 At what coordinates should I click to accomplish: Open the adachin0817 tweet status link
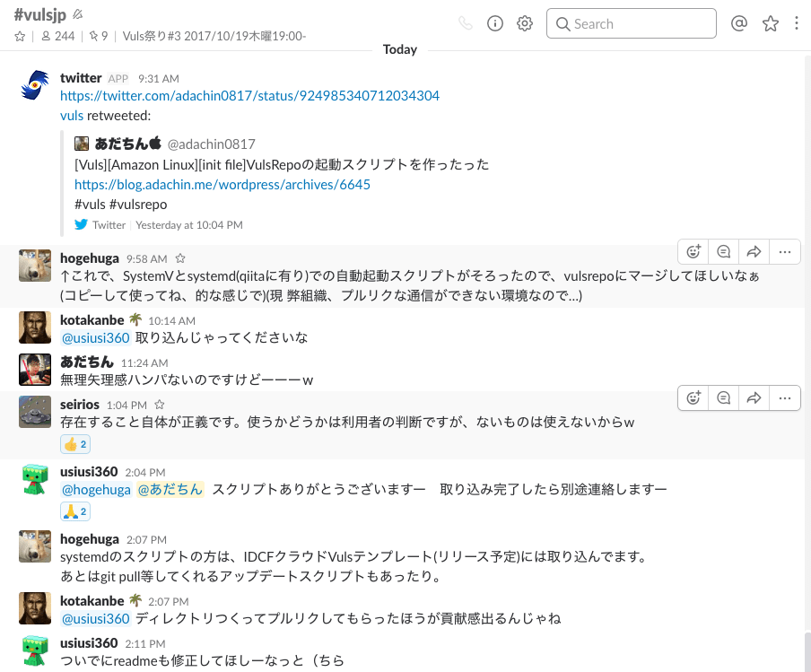(x=249, y=96)
